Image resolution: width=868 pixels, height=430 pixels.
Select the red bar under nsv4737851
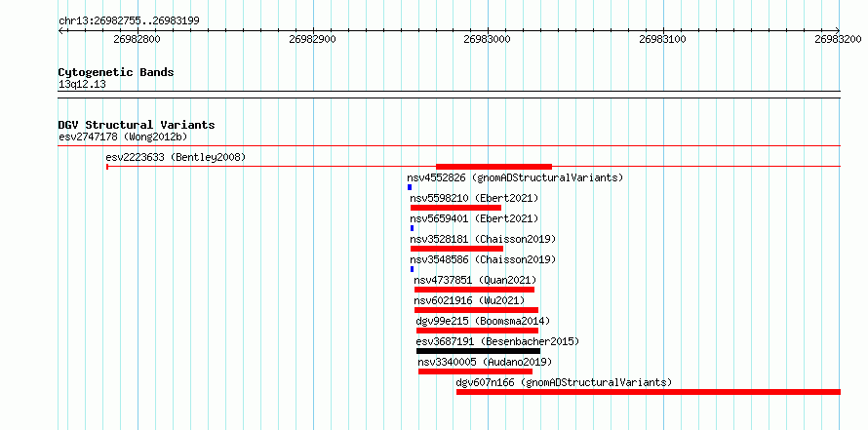(x=474, y=290)
